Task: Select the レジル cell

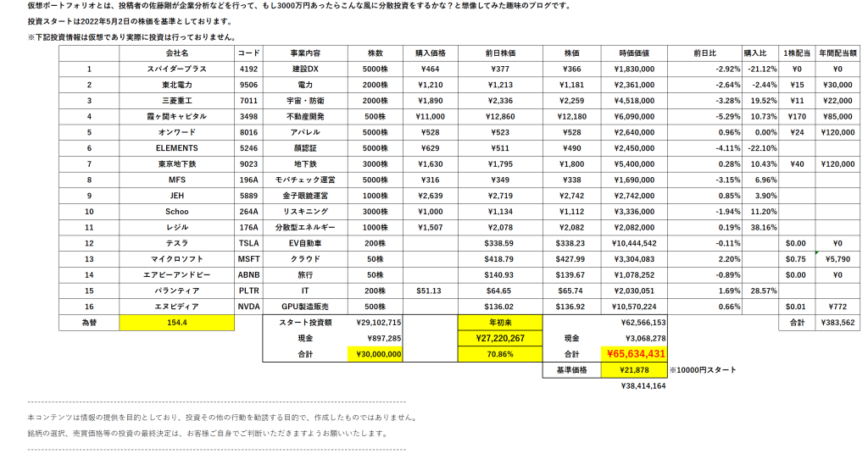Action: pyautogui.click(x=176, y=228)
